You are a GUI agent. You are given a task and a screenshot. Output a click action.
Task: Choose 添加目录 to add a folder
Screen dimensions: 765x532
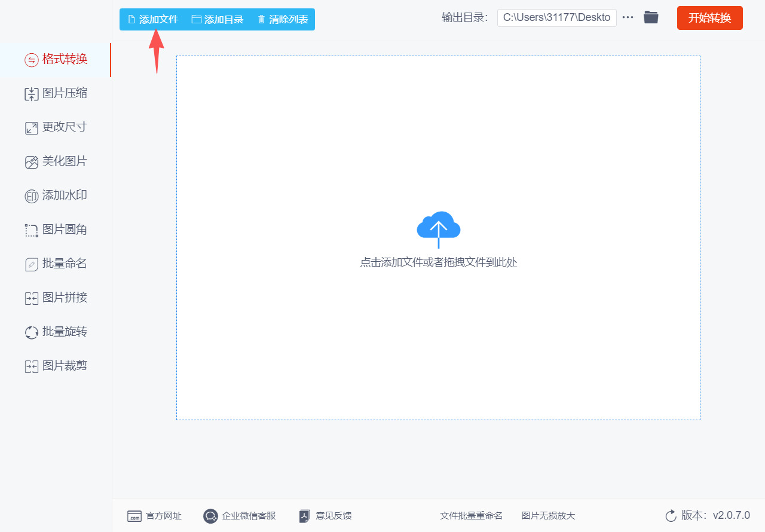218,19
